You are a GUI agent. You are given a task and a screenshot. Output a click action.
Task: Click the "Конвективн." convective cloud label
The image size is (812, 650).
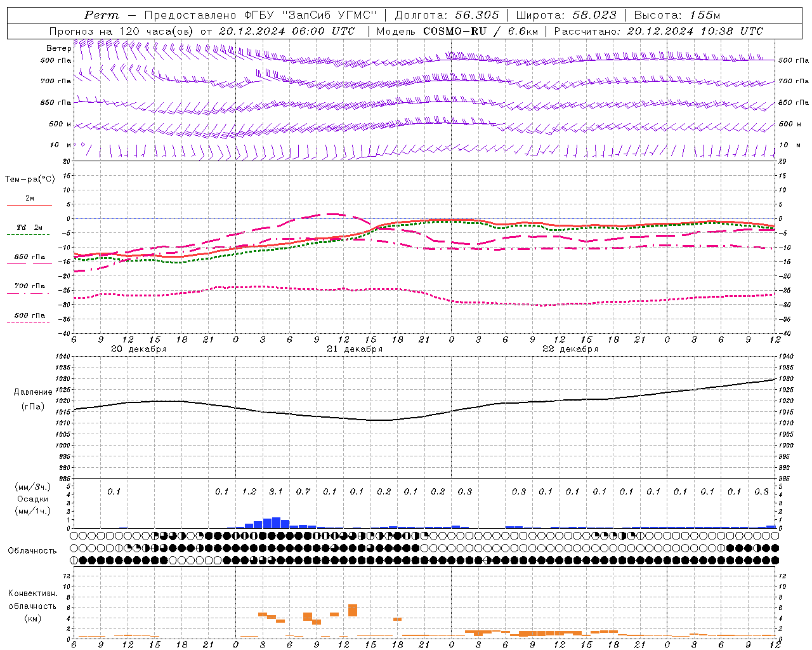(x=32, y=594)
